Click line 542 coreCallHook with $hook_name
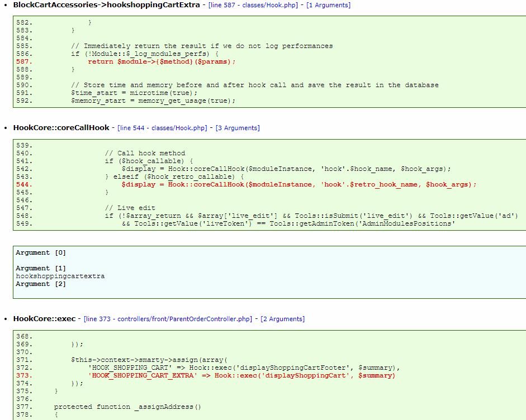Screen dimensions: 526x420 [x=286, y=169]
